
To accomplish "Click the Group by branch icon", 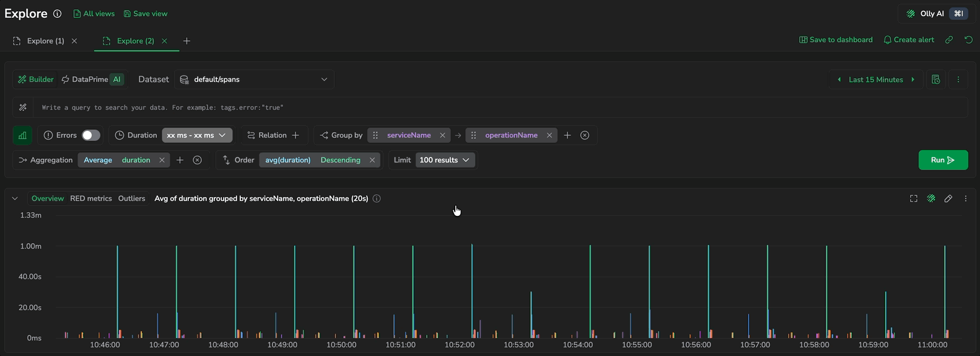I will (324, 135).
